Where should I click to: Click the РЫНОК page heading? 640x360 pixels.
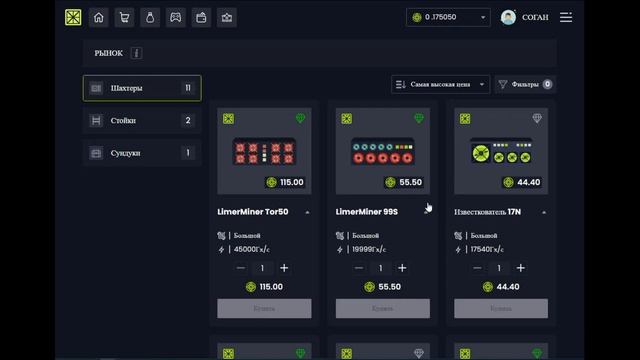(109, 53)
